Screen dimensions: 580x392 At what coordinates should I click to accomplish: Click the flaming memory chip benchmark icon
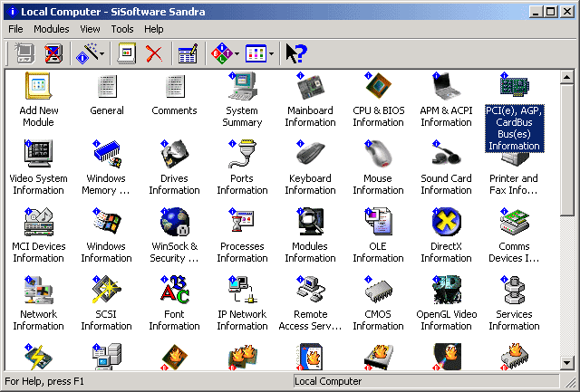pyautogui.click(x=514, y=357)
